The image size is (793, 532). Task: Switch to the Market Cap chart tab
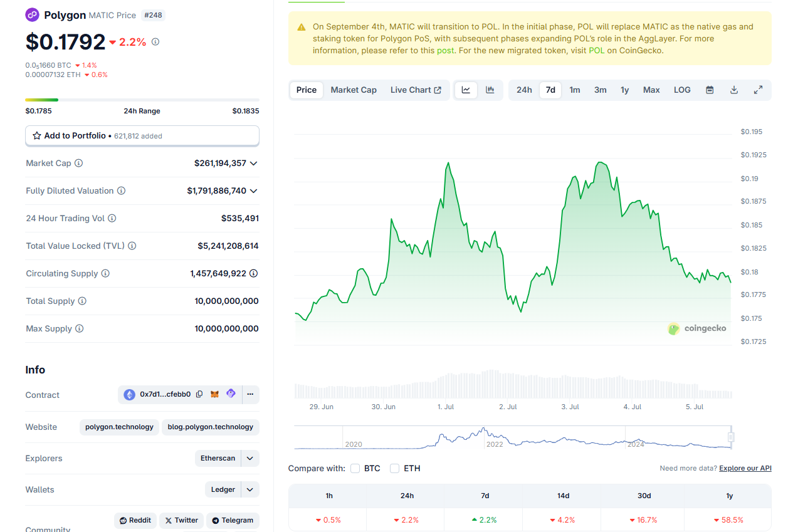(x=354, y=90)
